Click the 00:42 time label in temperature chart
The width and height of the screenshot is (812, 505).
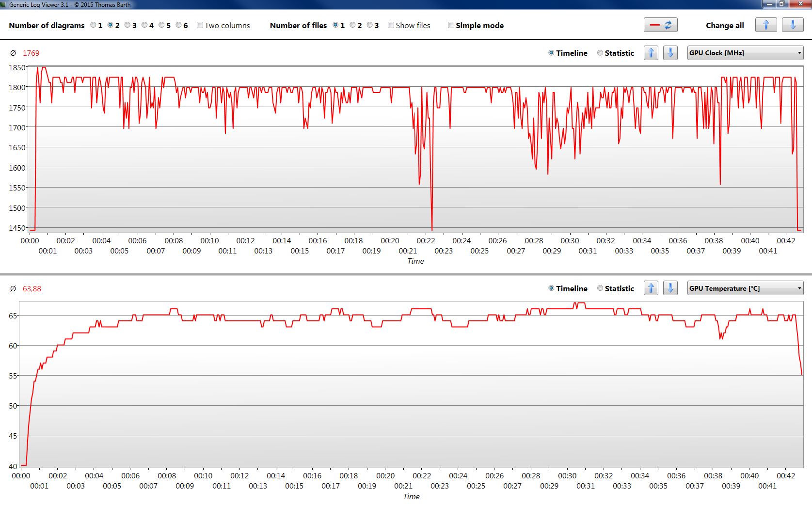[786, 475]
